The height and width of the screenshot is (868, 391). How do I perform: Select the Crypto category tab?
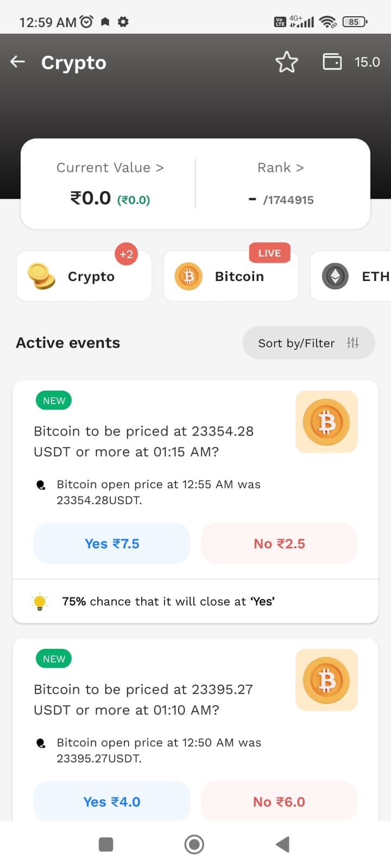[84, 276]
